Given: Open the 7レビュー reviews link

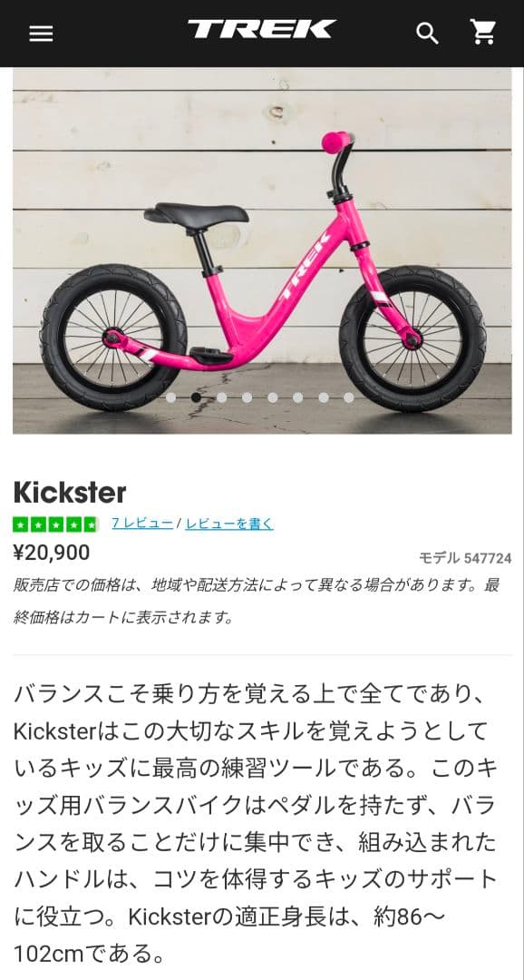Looking at the screenshot, I should point(142,524).
